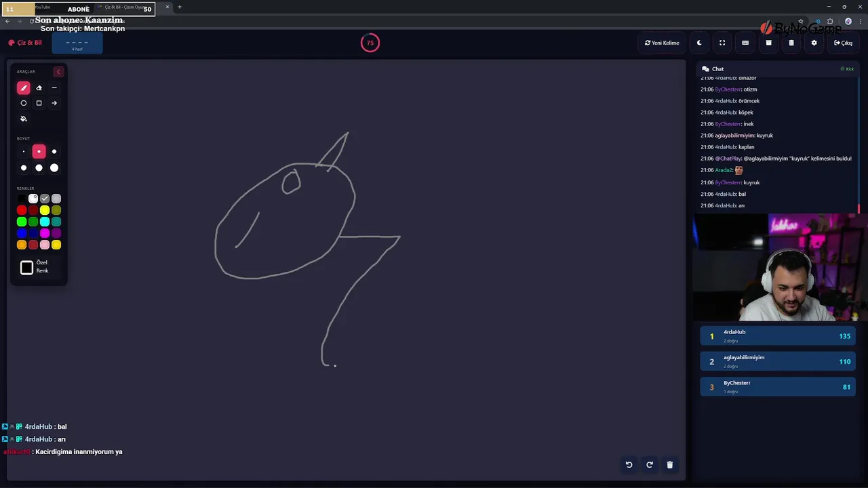Choose the second brush size (selected)

(x=39, y=152)
